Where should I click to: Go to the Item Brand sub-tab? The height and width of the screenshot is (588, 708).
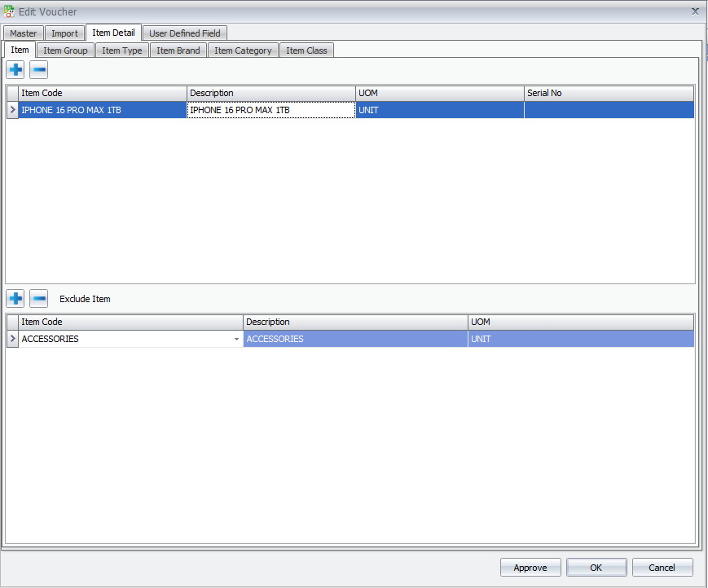click(178, 50)
